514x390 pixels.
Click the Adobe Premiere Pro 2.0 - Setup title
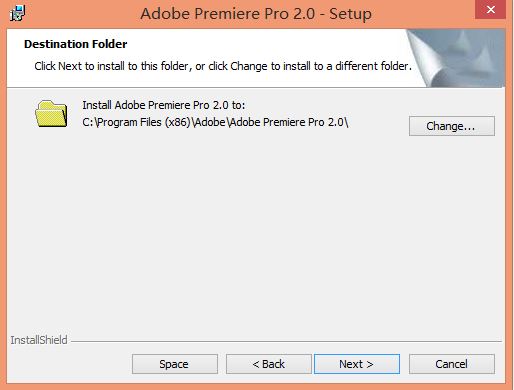256,14
